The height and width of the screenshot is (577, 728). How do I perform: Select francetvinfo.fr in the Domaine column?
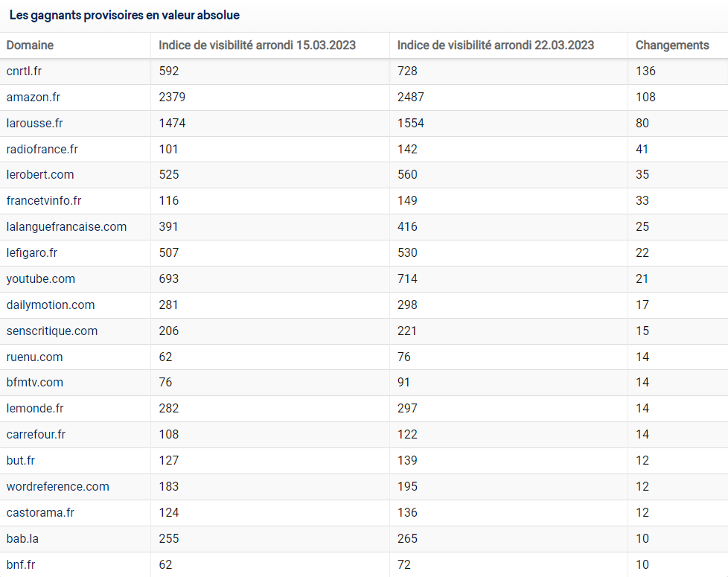(x=44, y=201)
